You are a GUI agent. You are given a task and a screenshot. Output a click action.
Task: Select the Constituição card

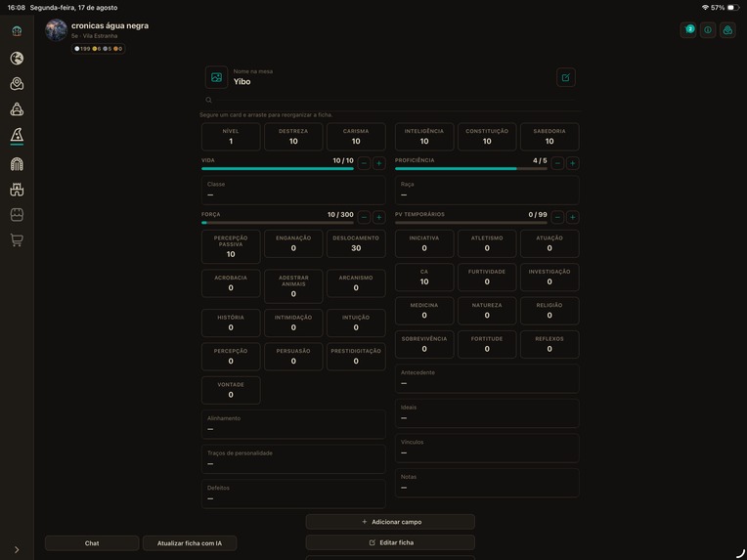tap(487, 137)
